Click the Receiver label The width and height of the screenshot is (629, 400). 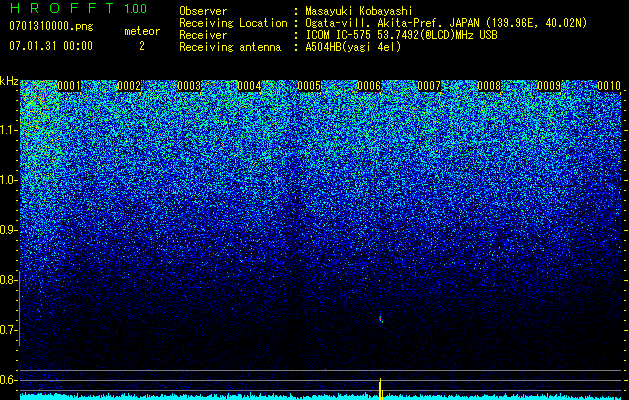coord(203,35)
